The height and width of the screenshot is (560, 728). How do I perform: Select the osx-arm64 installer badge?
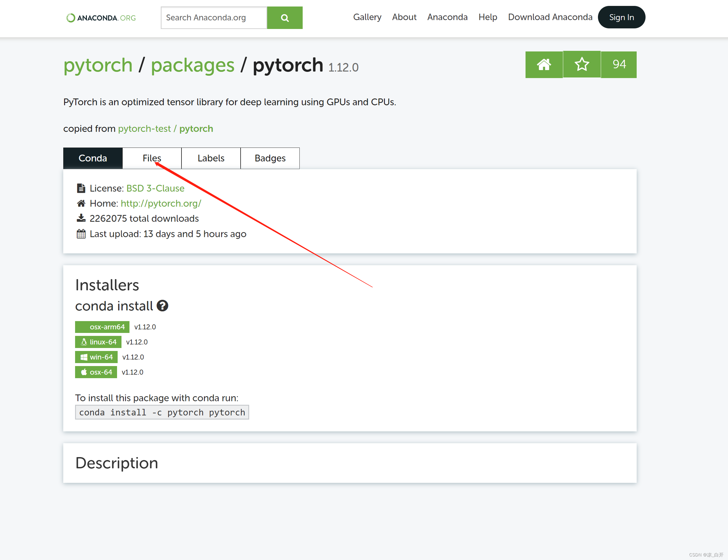pyautogui.click(x=102, y=327)
